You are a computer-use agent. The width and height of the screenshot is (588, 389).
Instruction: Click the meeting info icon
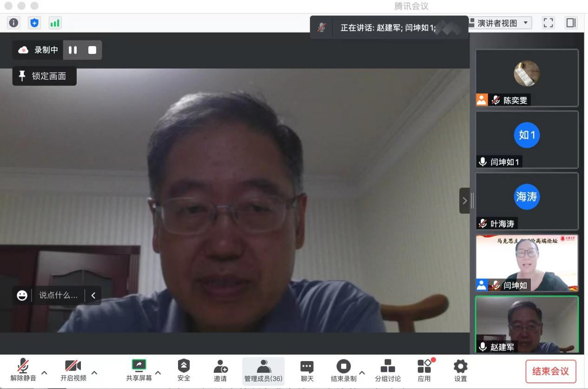coord(14,23)
